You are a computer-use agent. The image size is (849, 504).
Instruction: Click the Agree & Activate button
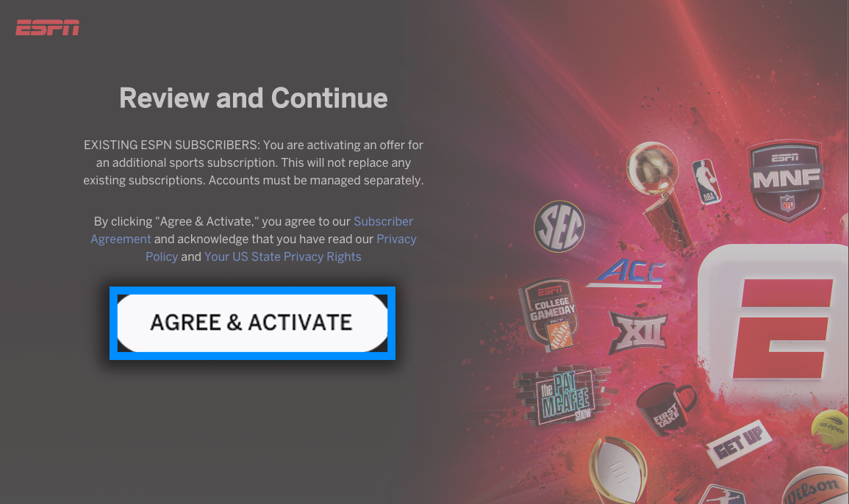point(252,323)
